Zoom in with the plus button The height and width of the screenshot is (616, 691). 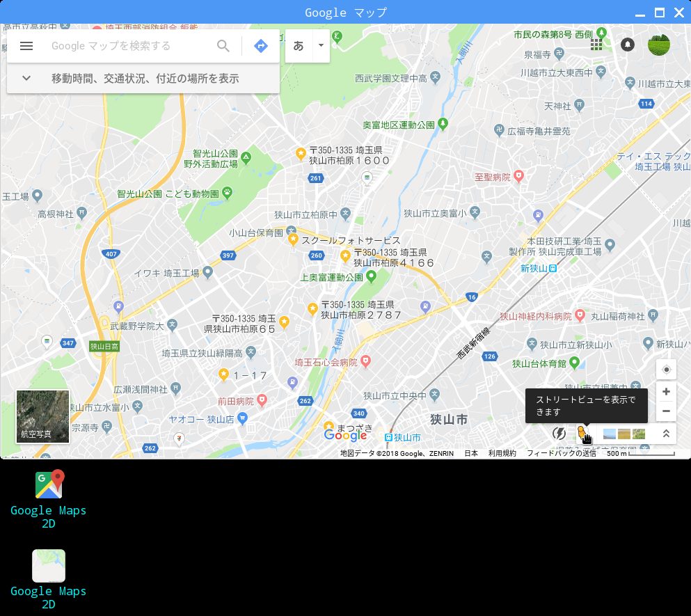667,392
